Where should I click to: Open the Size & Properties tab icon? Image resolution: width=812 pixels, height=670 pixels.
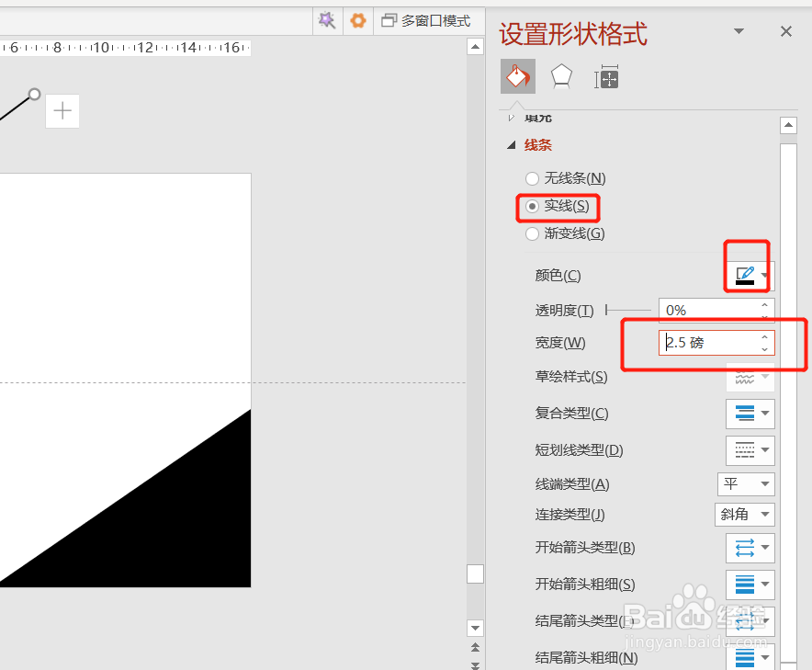[606, 77]
